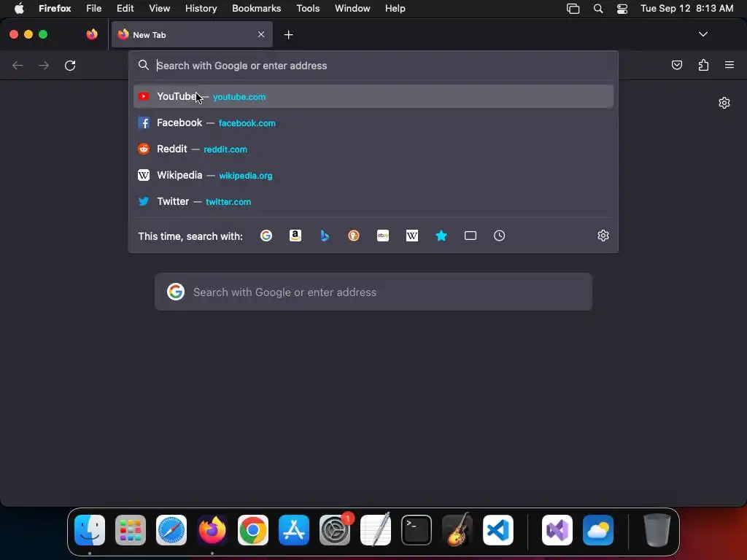747x560 pixels.
Task: Open the Reddit suggestion row
Action: pos(373,149)
